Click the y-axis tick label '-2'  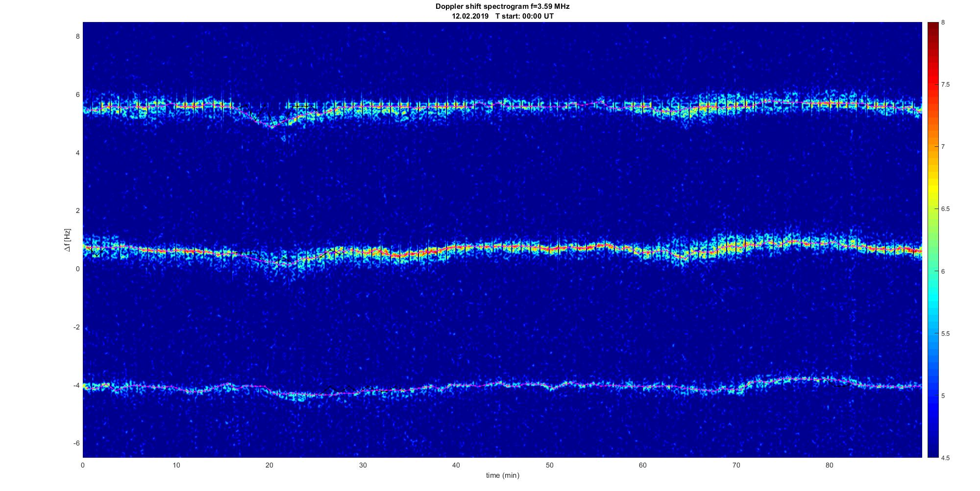pos(76,327)
